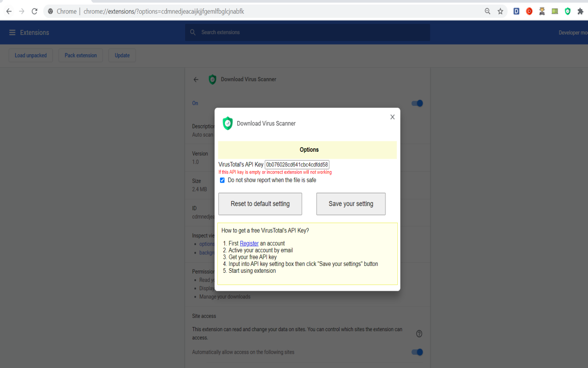Click the zoom magnifier icon in the address bar

(x=487, y=11)
